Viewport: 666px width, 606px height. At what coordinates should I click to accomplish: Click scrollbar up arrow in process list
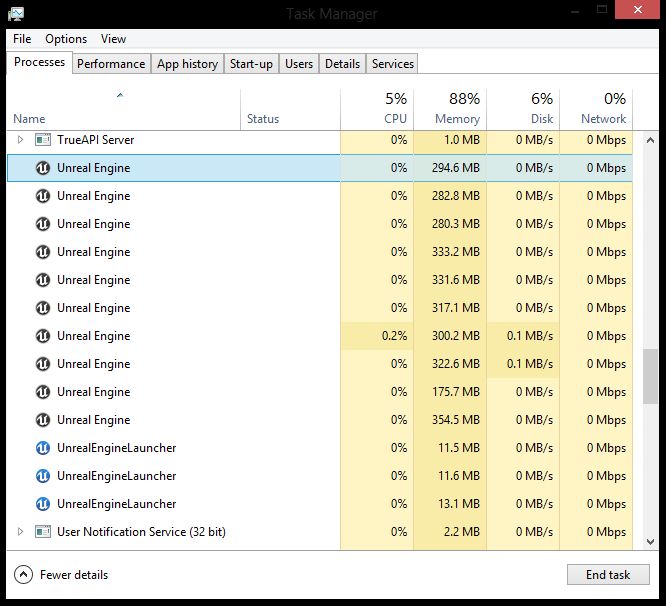click(x=650, y=140)
